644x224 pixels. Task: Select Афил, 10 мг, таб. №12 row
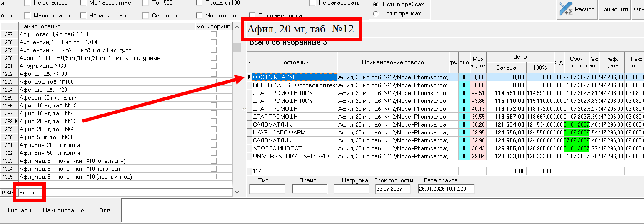pyautogui.click(x=107, y=105)
